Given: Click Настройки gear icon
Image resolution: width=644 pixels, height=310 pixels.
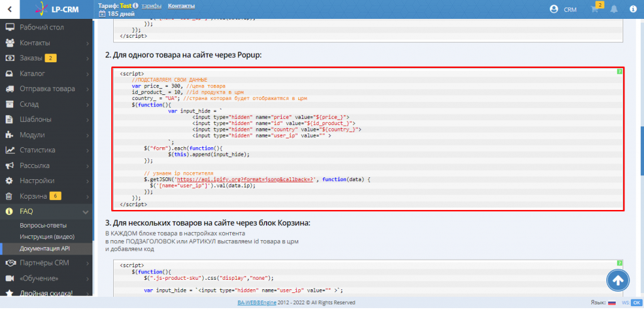Looking at the screenshot, I should pyautogui.click(x=10, y=180).
